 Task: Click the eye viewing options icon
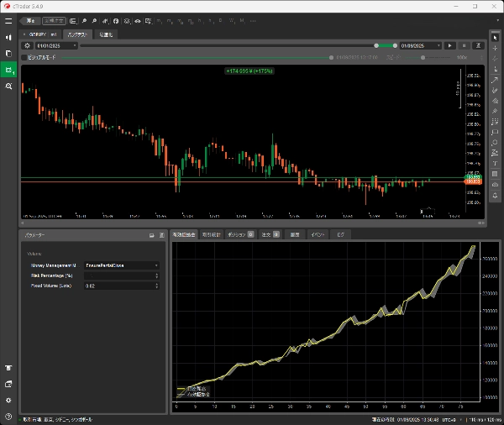pyautogui.click(x=138, y=21)
